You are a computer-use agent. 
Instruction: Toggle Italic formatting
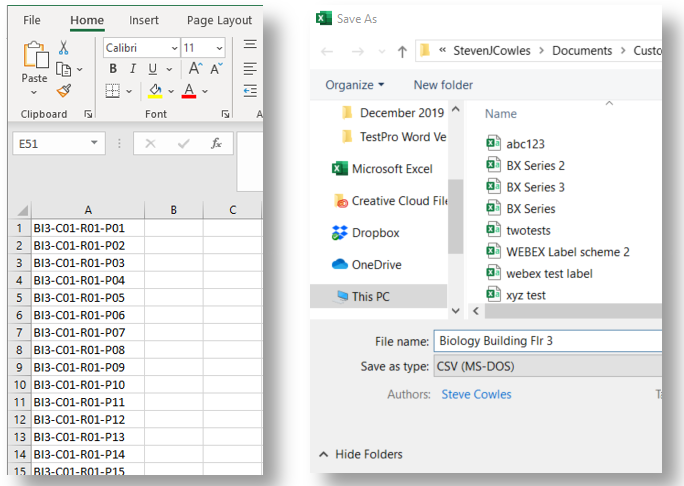[133, 68]
